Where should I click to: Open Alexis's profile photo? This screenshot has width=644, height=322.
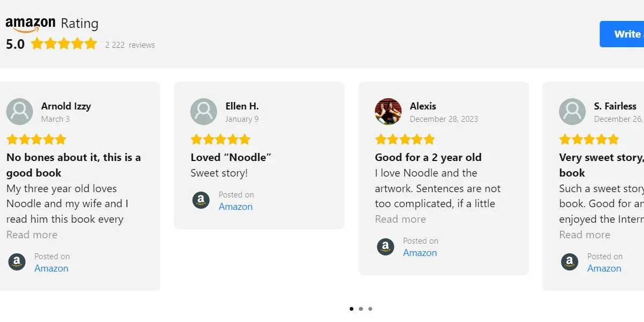point(388,112)
